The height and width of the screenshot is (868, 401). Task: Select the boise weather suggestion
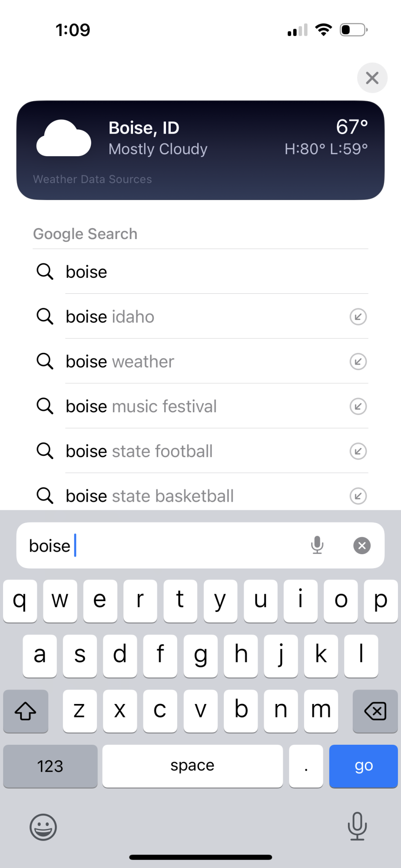(201, 362)
